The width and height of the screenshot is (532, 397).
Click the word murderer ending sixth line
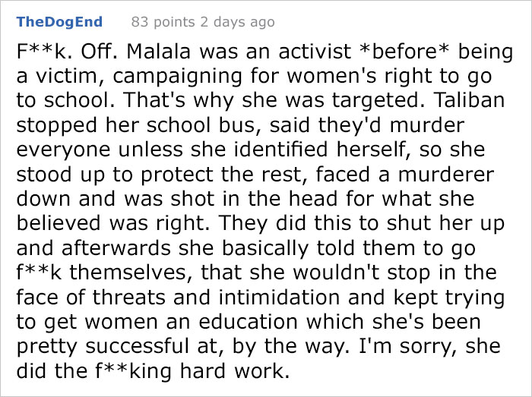(x=446, y=174)
